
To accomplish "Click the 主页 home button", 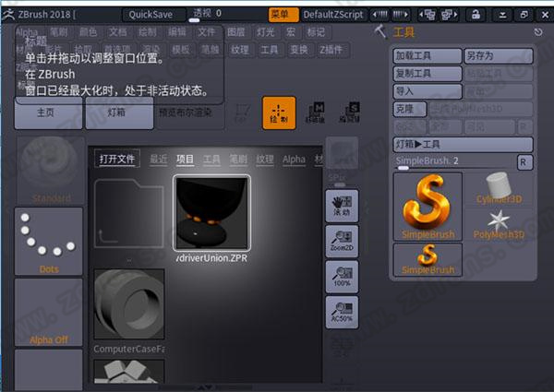I will click(48, 113).
